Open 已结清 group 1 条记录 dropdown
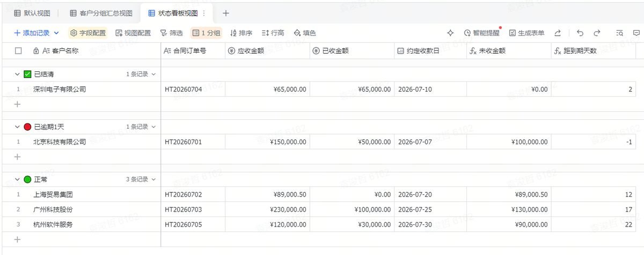 (141, 74)
